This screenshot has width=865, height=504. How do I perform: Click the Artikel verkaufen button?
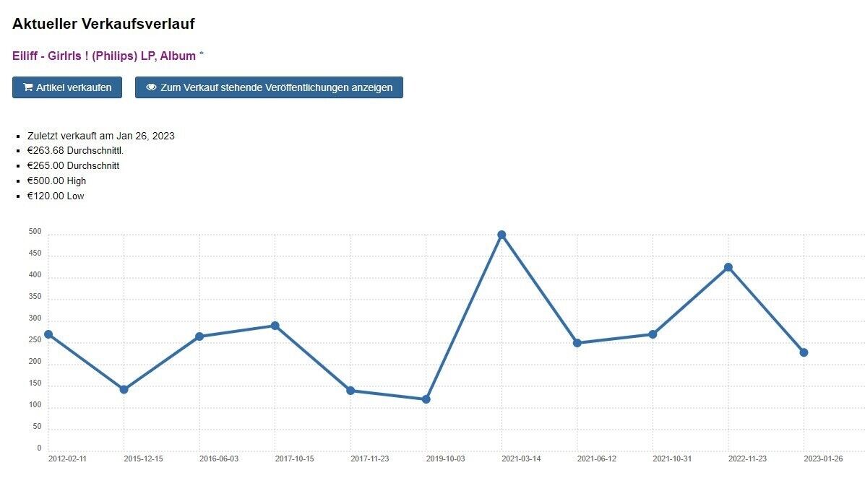[67, 87]
